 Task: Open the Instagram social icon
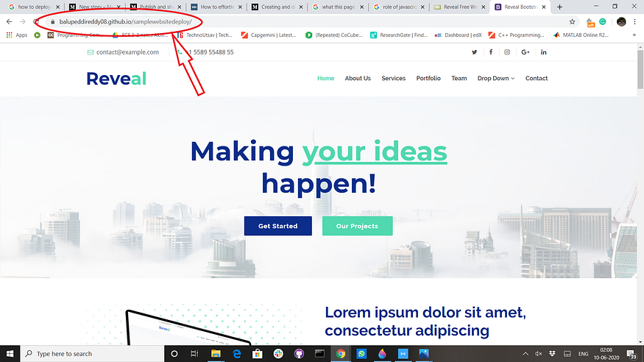(x=507, y=52)
